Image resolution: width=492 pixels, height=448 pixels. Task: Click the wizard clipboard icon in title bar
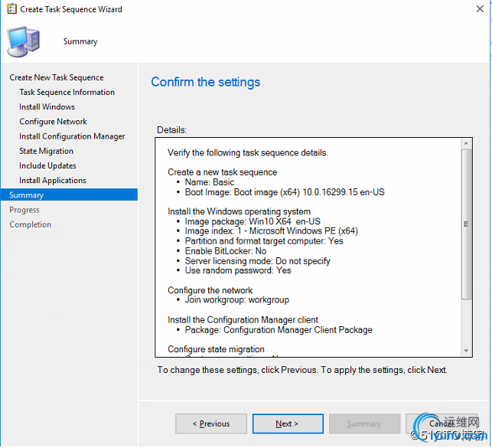(11, 8)
